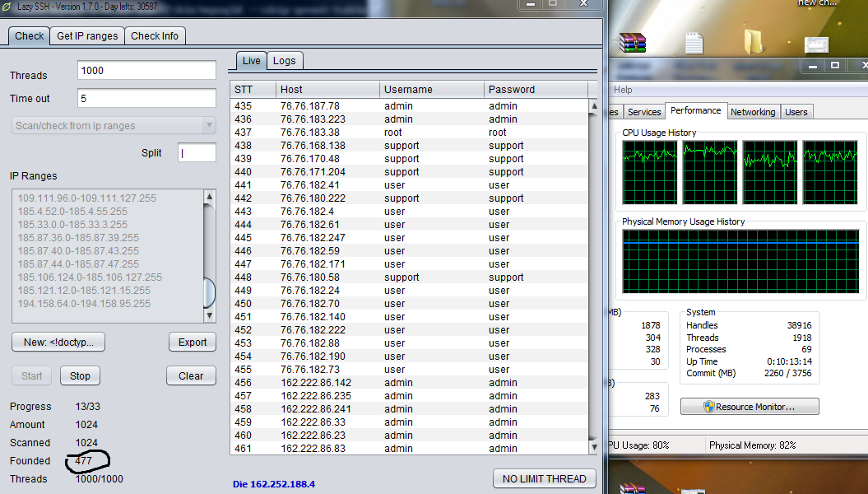Click the Progress value 13/33
This screenshot has height=494, width=868.
tap(88, 407)
